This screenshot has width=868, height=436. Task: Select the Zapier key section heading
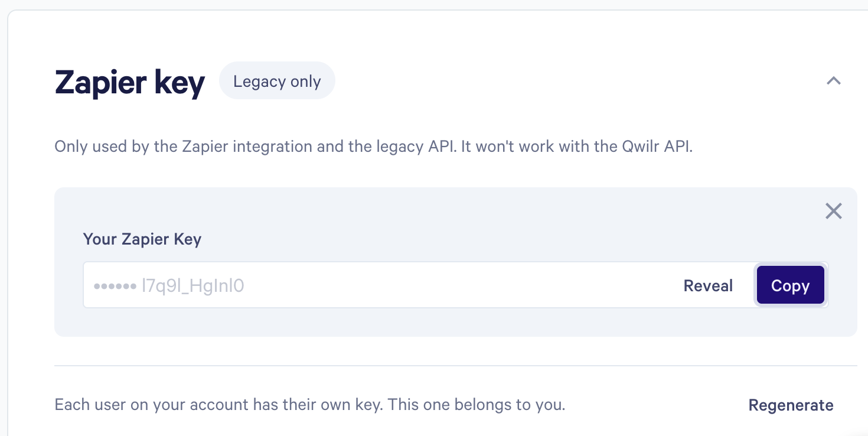coord(130,82)
